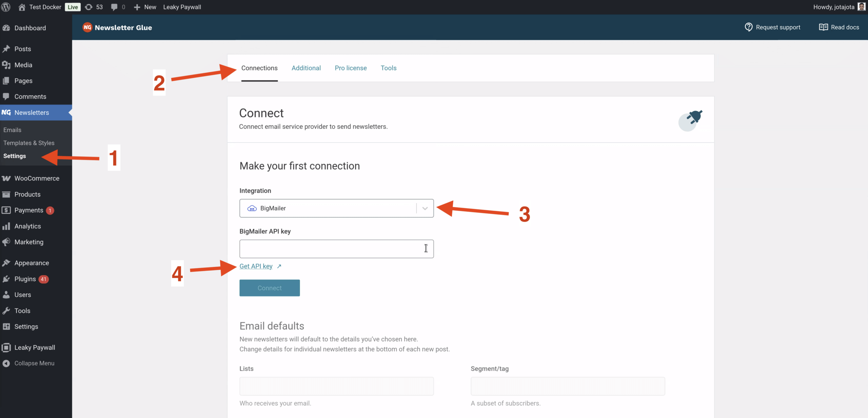
Task: Open the Lists dropdown field
Action: point(336,386)
